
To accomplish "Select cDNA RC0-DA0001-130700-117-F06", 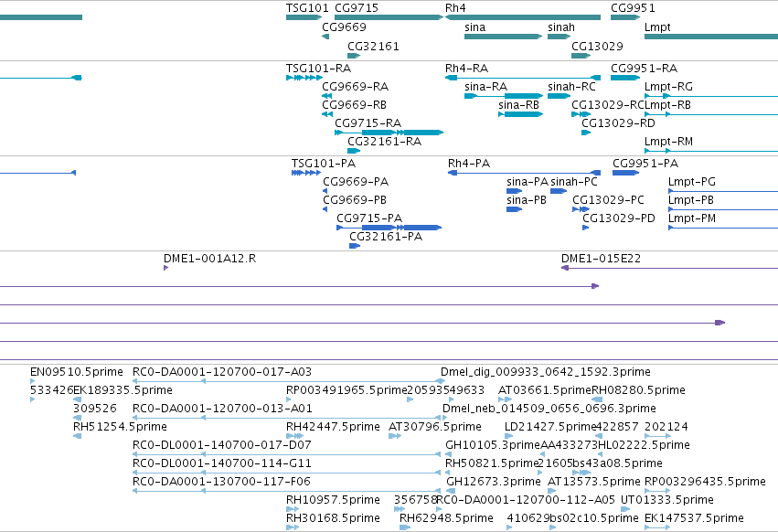I will (286, 491).
